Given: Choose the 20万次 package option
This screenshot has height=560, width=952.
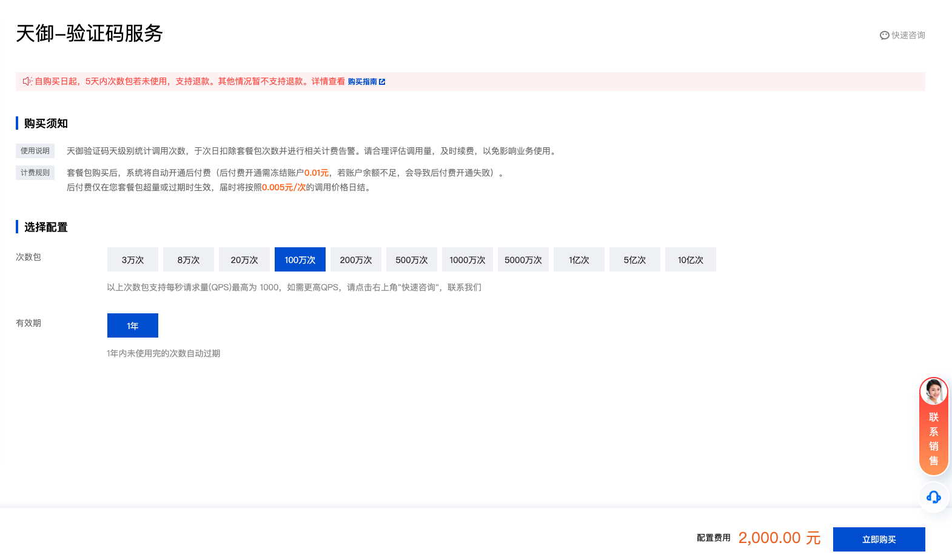Looking at the screenshot, I should [x=244, y=259].
